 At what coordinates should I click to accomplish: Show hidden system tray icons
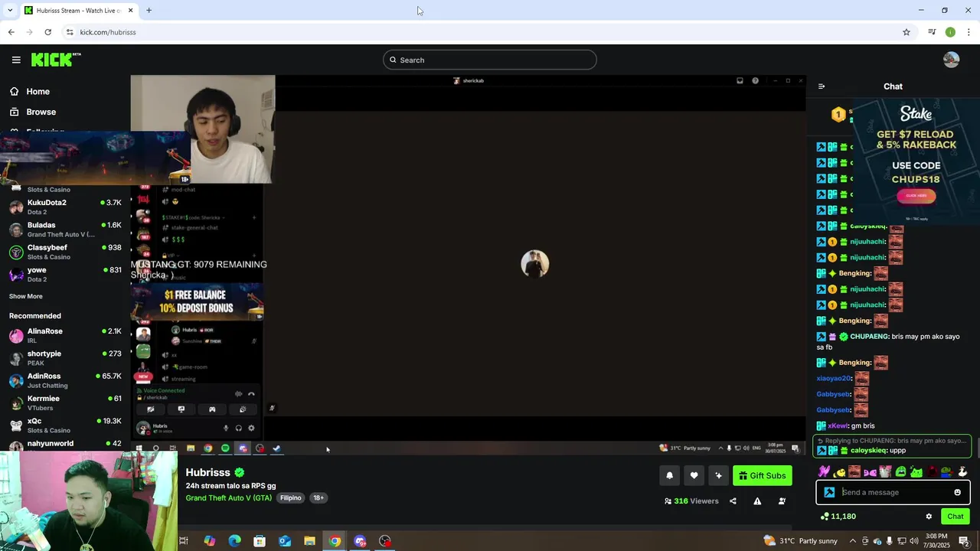click(x=852, y=541)
